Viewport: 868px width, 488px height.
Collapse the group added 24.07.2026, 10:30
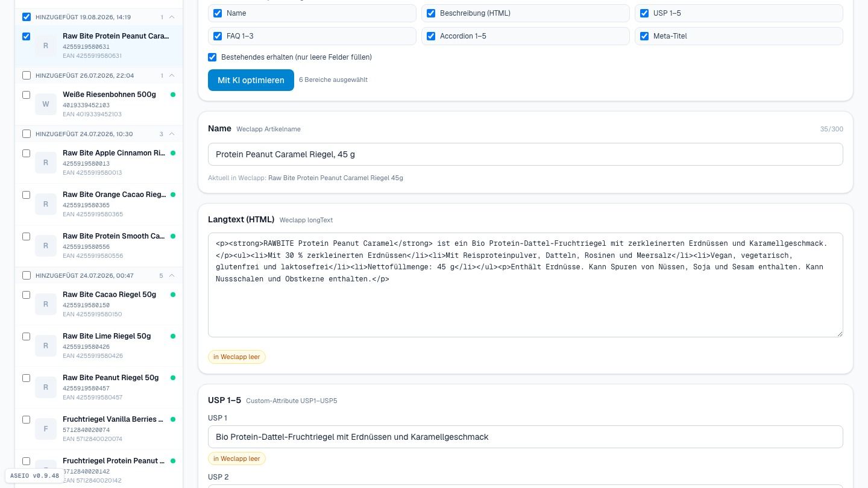[172, 134]
